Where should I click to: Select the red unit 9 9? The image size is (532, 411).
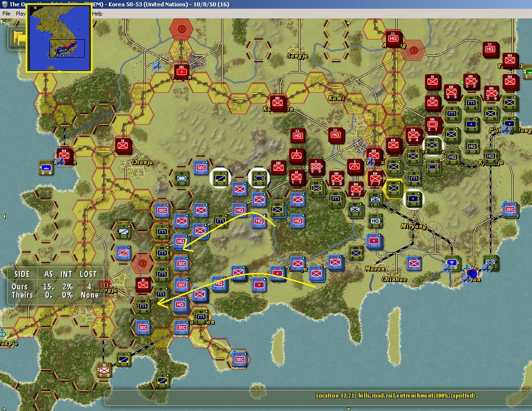(x=316, y=167)
